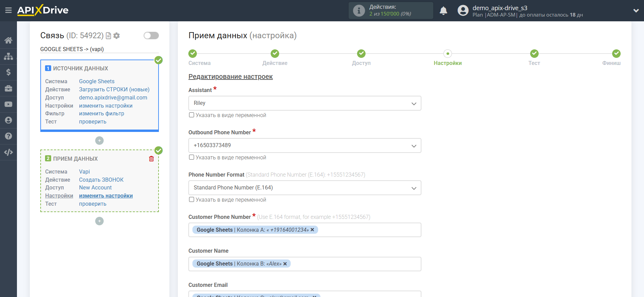Add a step below data source
Viewport: 644px width, 297px height.
pos(99,140)
